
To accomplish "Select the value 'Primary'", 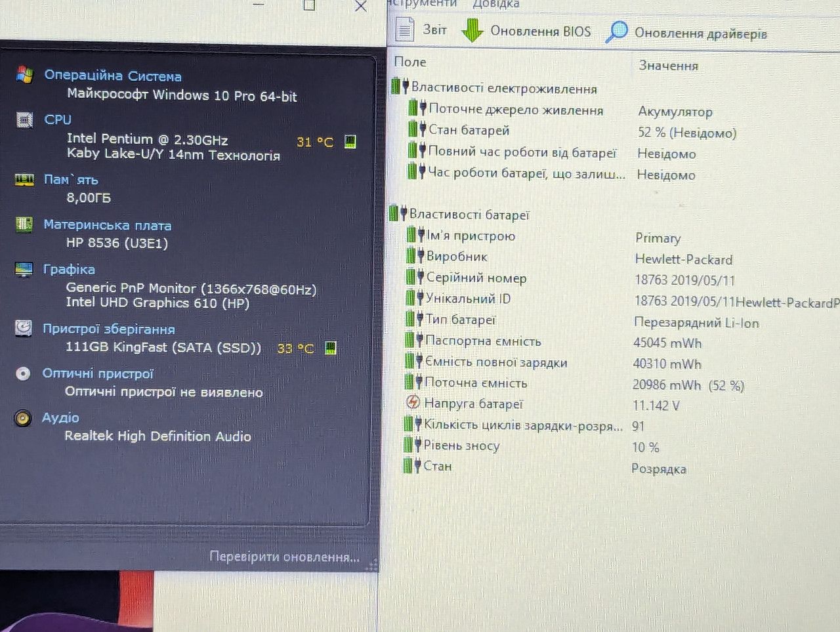I will click(x=658, y=238).
